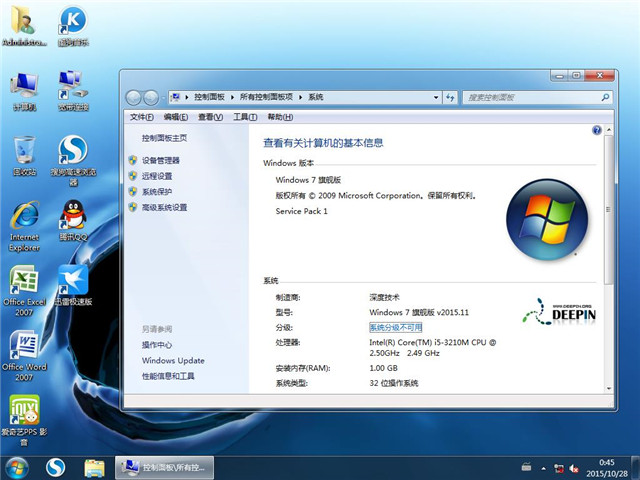Viewport: 640px width, 480px height.
Task: Click the "深度技术" manufacturer value
Action: click(384, 297)
